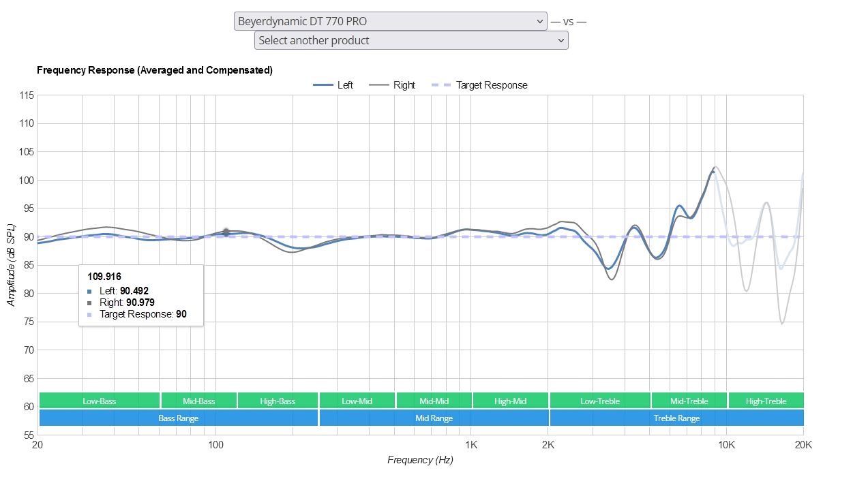Screen dimensions: 868x479
Task: Click the High-Bass band label
Action: pos(278,401)
